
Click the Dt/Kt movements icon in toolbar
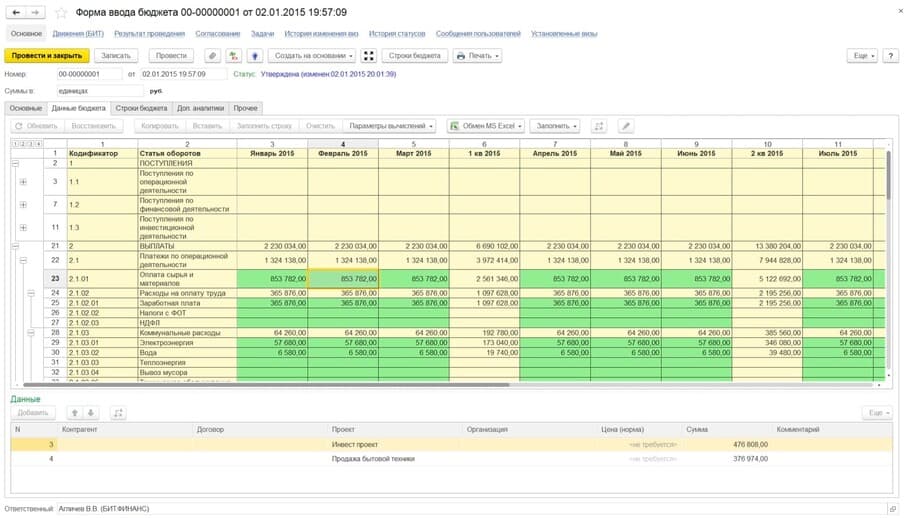click(233, 56)
